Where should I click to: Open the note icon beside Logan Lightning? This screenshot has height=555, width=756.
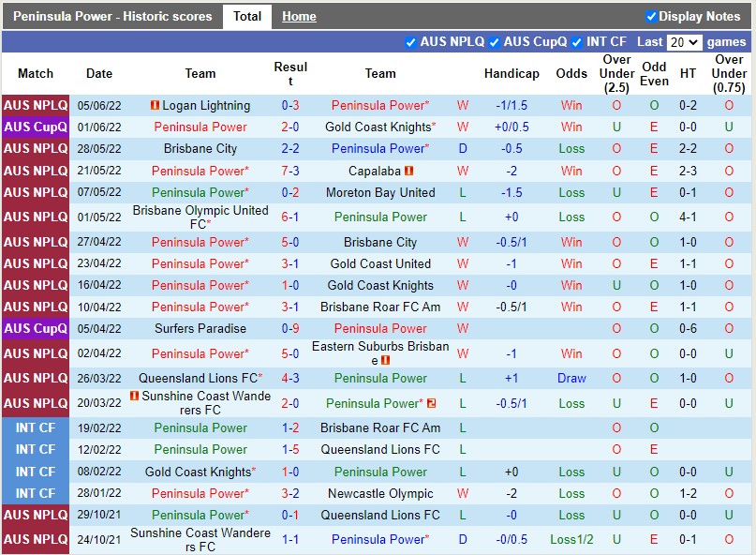point(156,103)
